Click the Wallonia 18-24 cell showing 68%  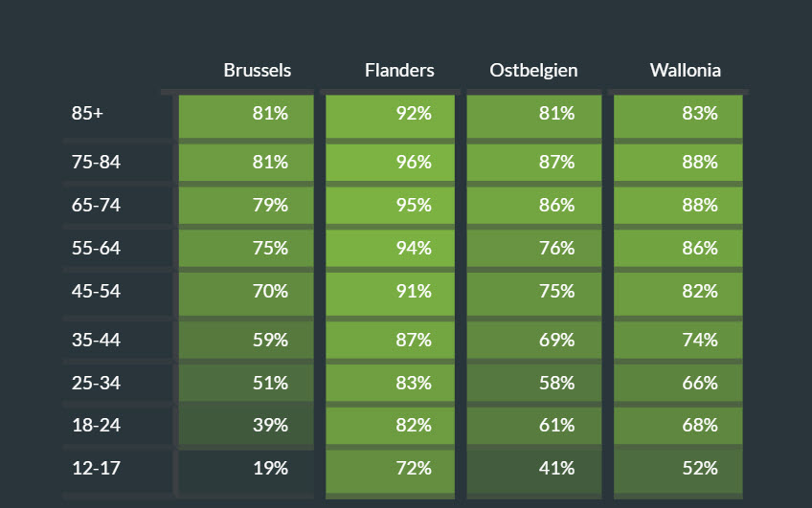click(678, 425)
